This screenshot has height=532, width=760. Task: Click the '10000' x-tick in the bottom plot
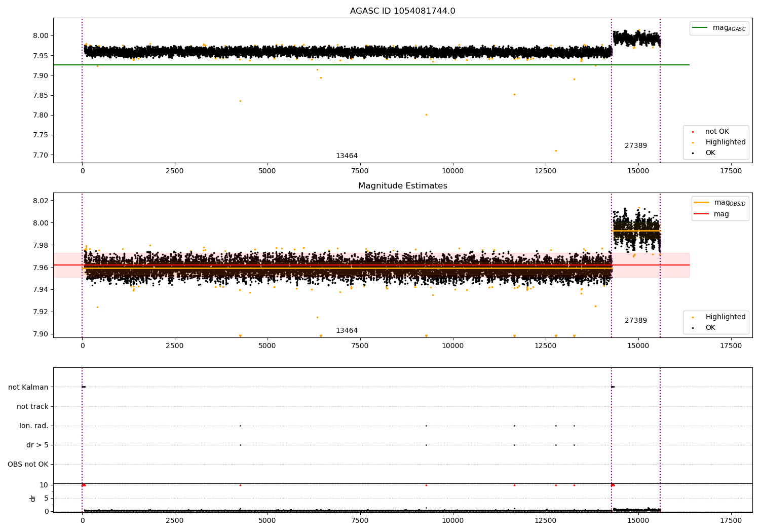pyautogui.click(x=452, y=520)
